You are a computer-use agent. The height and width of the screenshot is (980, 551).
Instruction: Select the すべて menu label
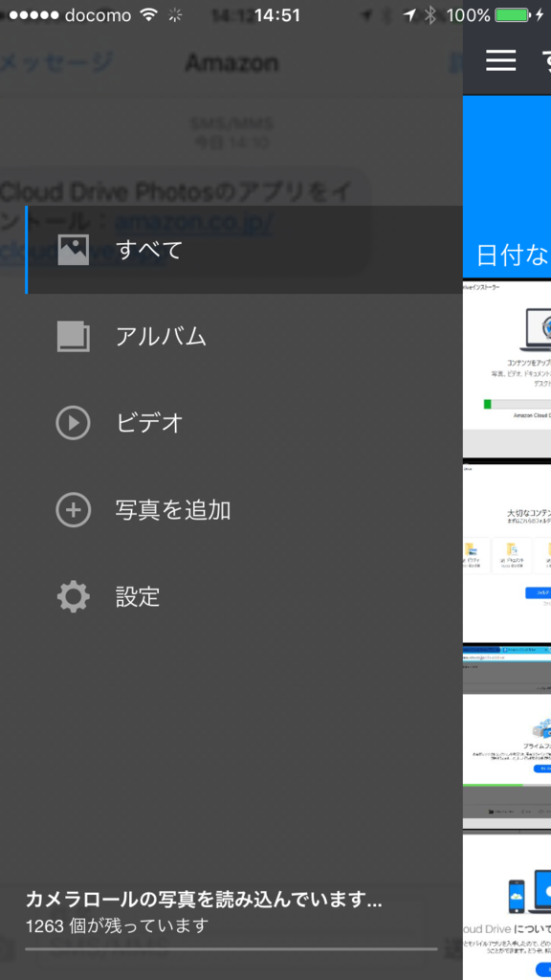(x=149, y=250)
